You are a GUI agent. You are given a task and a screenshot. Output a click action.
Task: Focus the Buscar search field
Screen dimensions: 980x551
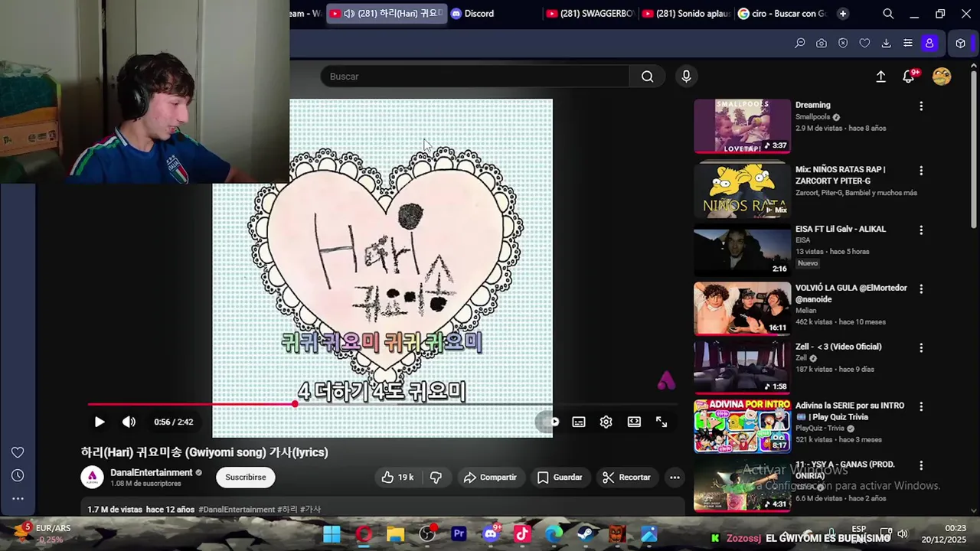point(475,77)
